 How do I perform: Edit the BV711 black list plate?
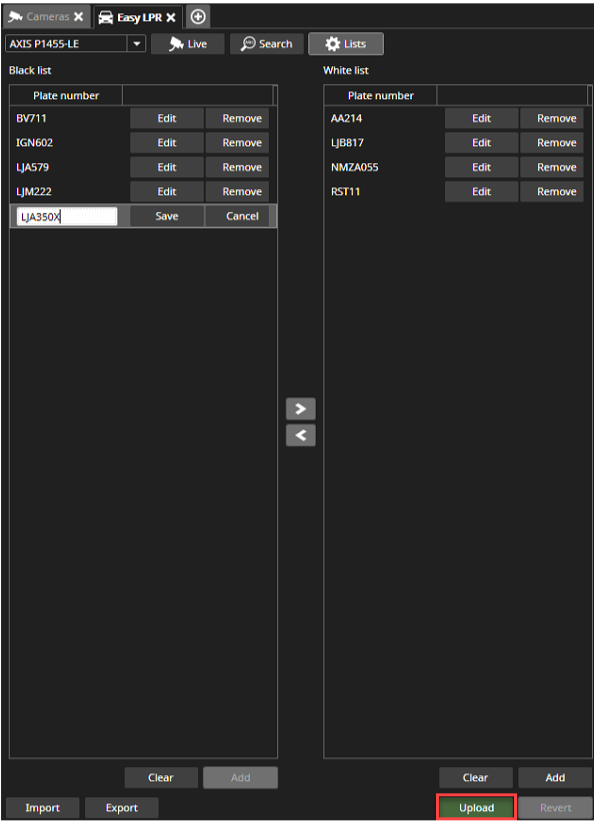point(167,118)
